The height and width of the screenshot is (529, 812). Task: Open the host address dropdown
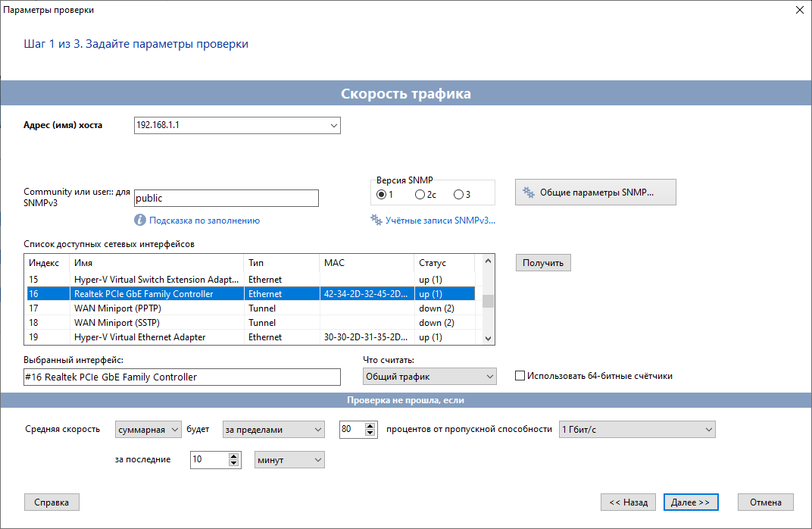click(x=333, y=125)
